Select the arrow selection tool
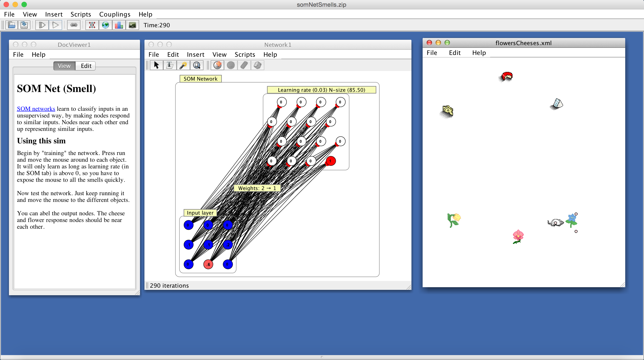644x360 pixels. 157,65
